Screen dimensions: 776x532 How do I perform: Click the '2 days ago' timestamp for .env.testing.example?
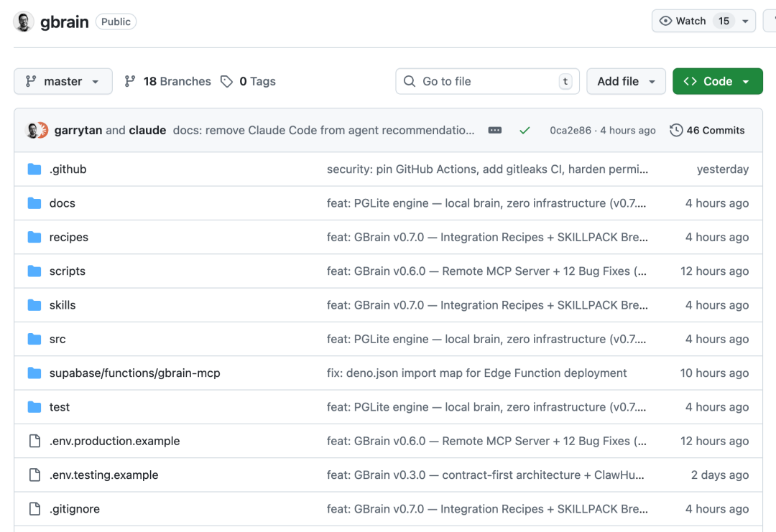pos(719,475)
